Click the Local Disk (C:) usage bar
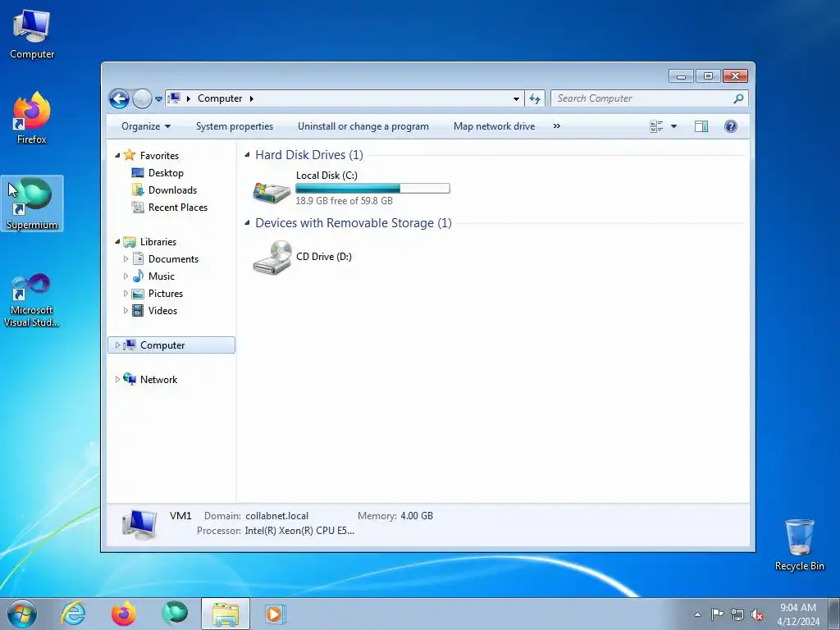The height and width of the screenshot is (630, 840). (372, 188)
